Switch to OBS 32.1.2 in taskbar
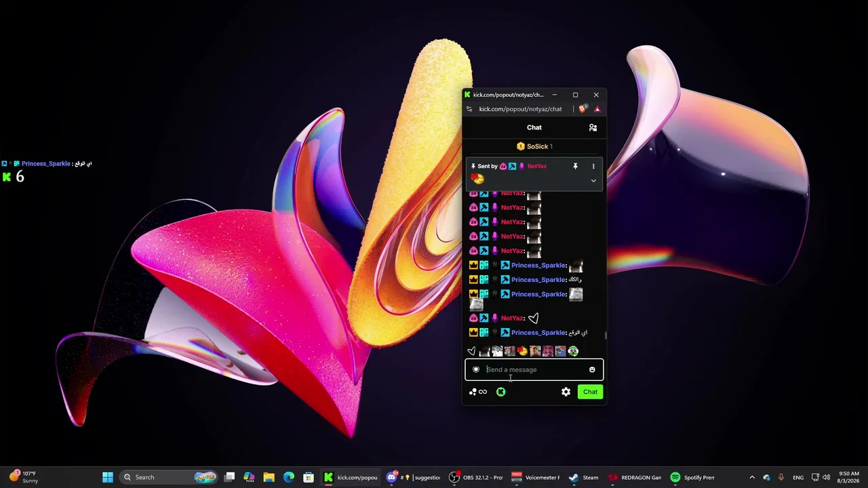The height and width of the screenshot is (488, 868). pyautogui.click(x=477, y=477)
